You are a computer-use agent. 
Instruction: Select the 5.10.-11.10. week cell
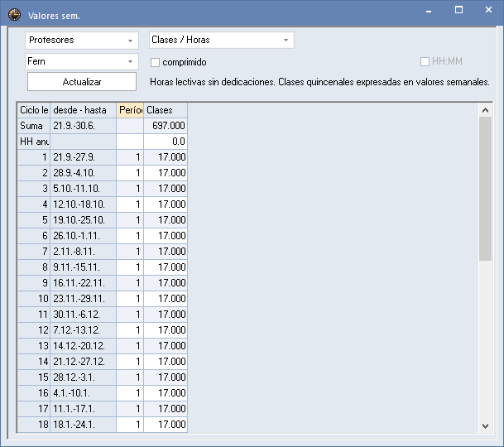tap(83, 189)
